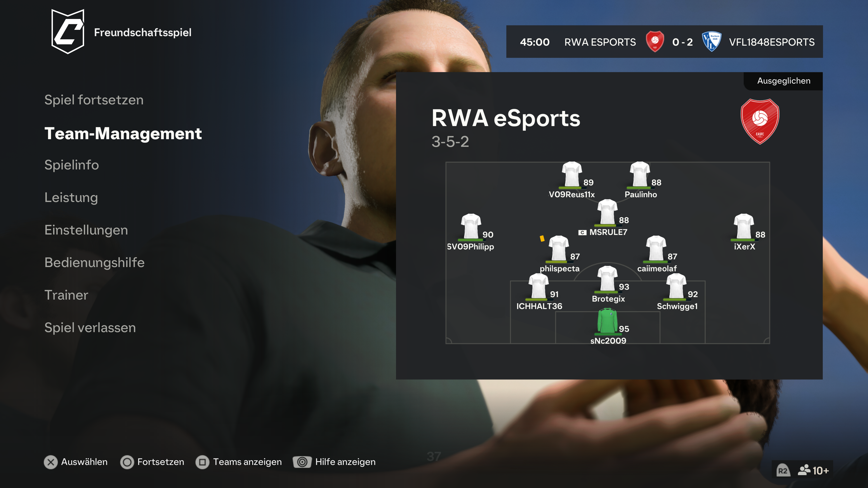The image size is (868, 488).
Task: Open Spiel fortsetzen menu entry
Action: [94, 100]
